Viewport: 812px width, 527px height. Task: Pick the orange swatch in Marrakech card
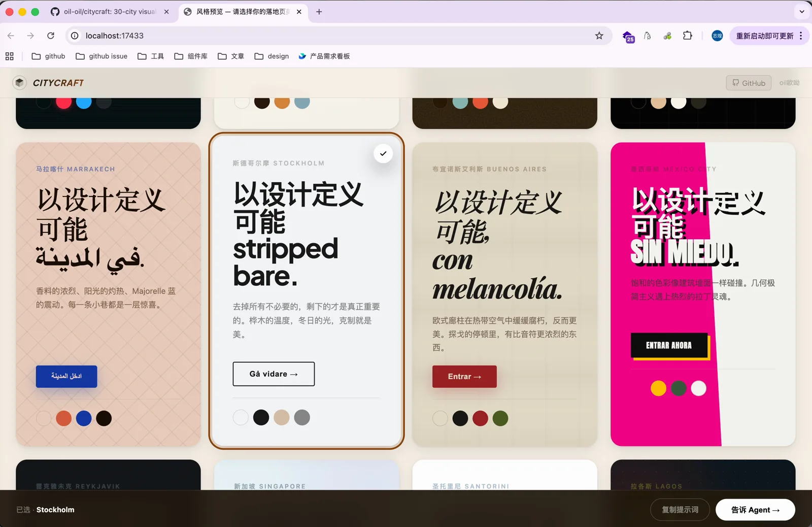[x=63, y=418]
